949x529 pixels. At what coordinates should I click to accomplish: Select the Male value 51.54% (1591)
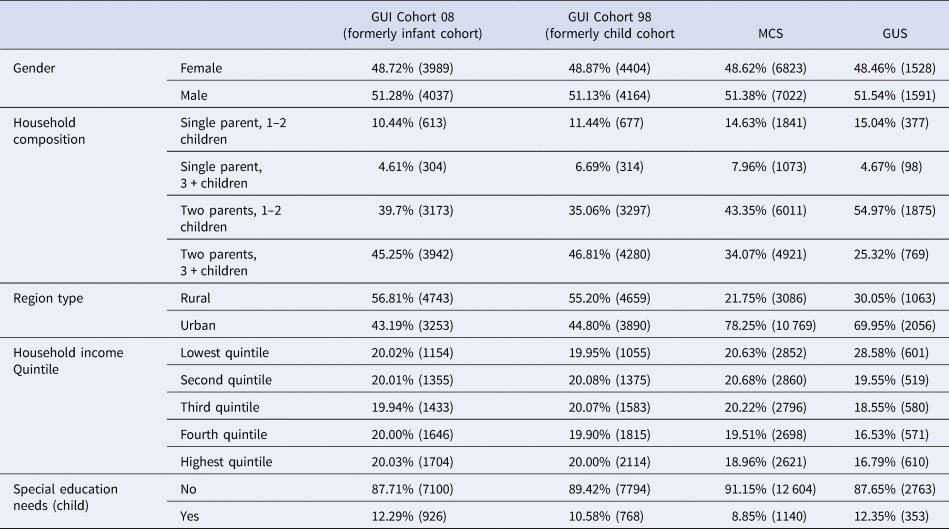click(x=895, y=96)
